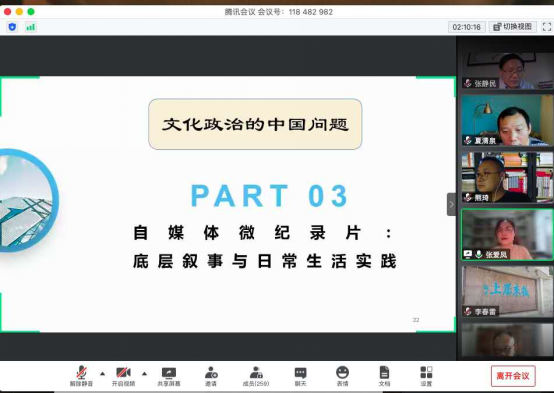Open the settings grid icon
Viewport: 554px width, 393px height.
click(x=426, y=376)
